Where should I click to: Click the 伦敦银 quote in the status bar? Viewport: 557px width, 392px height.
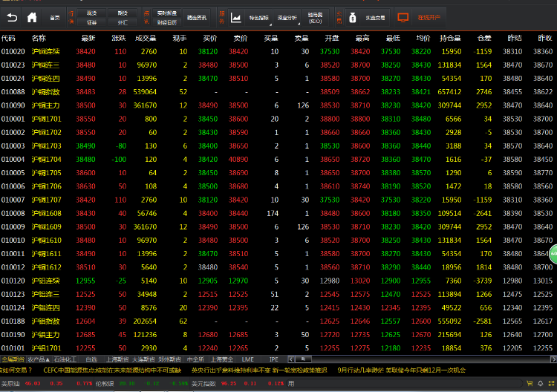coord(141,384)
